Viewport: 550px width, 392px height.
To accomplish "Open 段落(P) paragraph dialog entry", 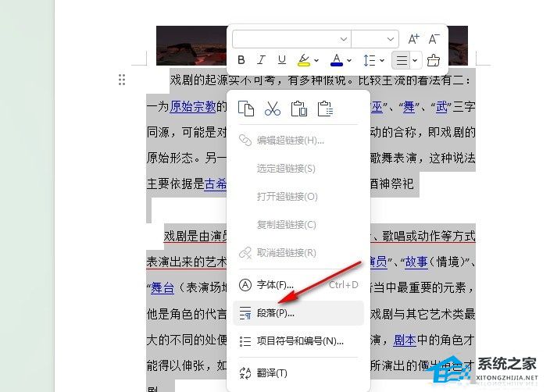I will pyautogui.click(x=298, y=313).
